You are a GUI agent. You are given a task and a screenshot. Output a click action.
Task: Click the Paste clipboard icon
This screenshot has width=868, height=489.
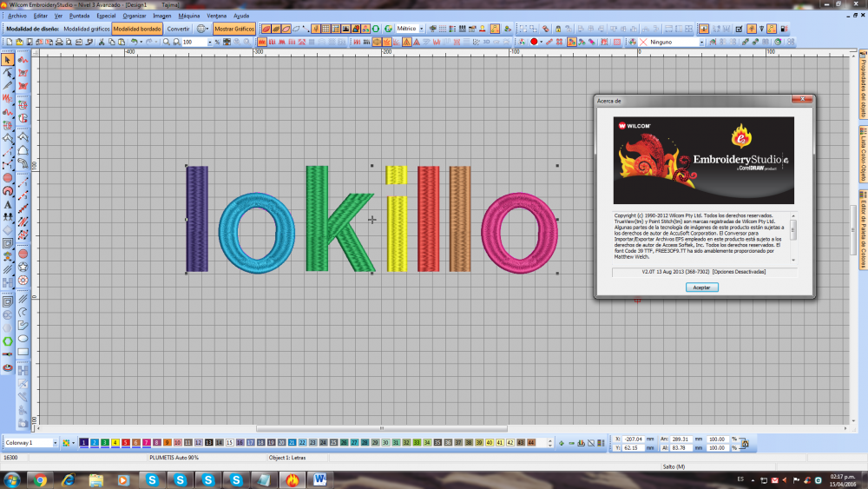pyautogui.click(x=122, y=42)
